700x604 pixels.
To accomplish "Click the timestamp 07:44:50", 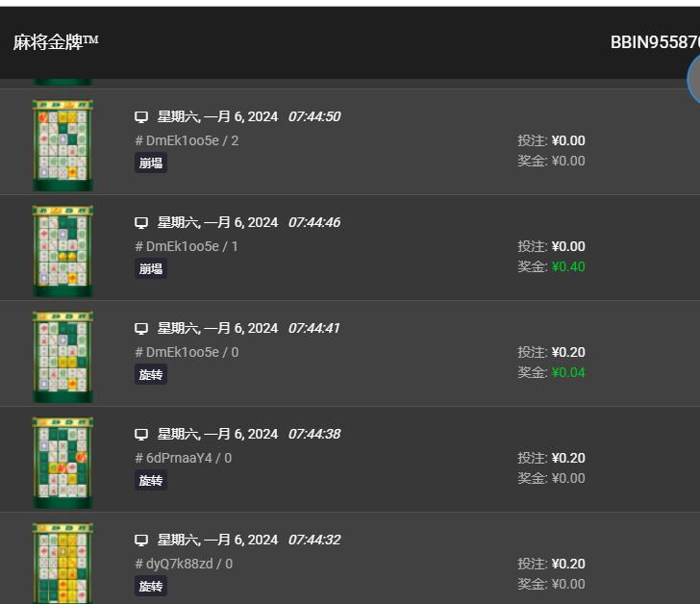I will pyautogui.click(x=314, y=116).
